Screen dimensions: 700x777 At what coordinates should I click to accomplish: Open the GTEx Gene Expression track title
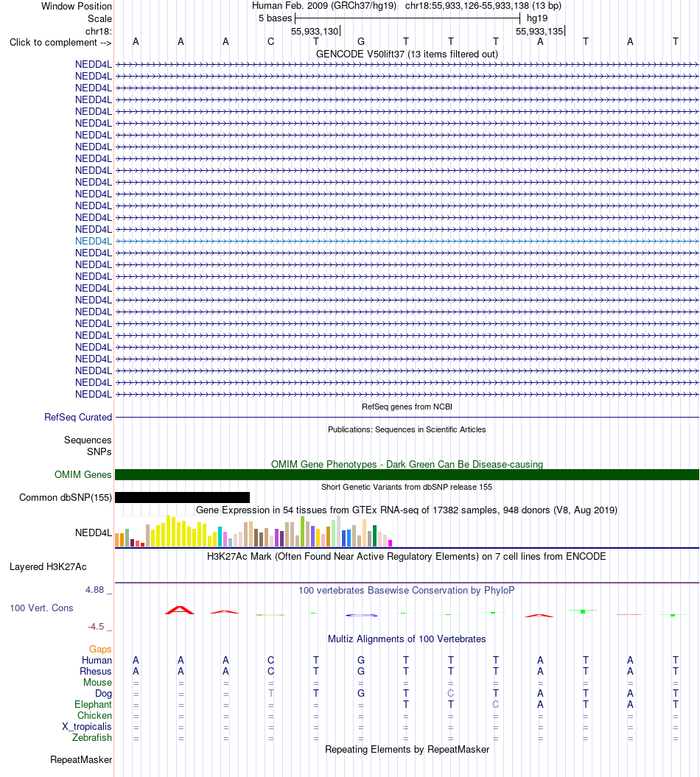point(407,510)
